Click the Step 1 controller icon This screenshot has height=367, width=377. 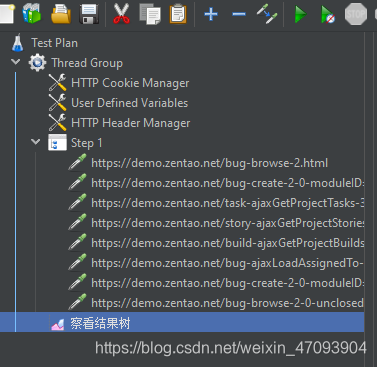(x=57, y=143)
